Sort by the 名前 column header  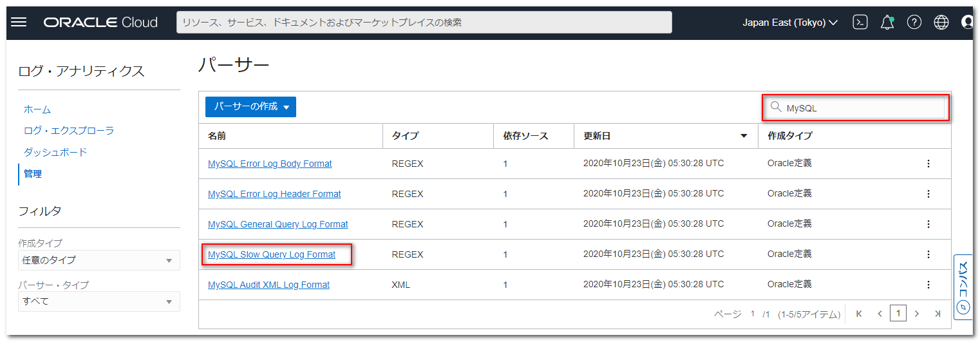pyautogui.click(x=217, y=136)
